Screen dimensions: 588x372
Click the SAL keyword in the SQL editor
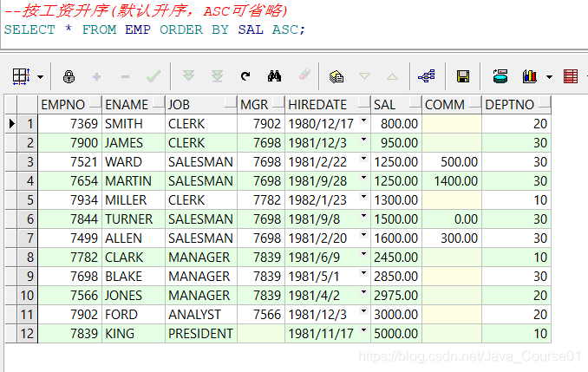pos(251,29)
